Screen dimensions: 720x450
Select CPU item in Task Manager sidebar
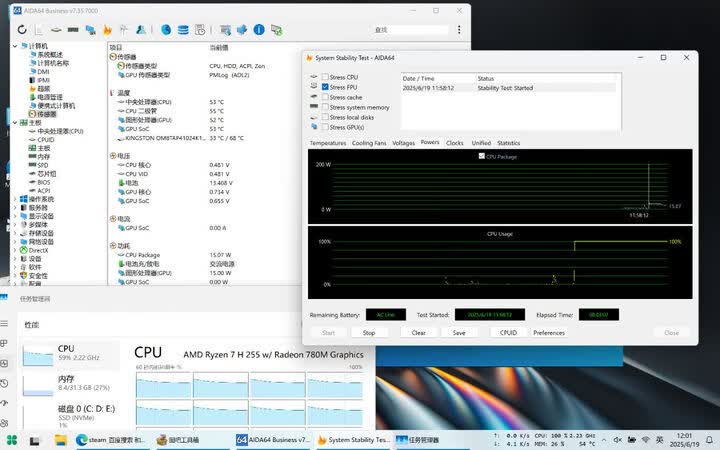(69, 353)
